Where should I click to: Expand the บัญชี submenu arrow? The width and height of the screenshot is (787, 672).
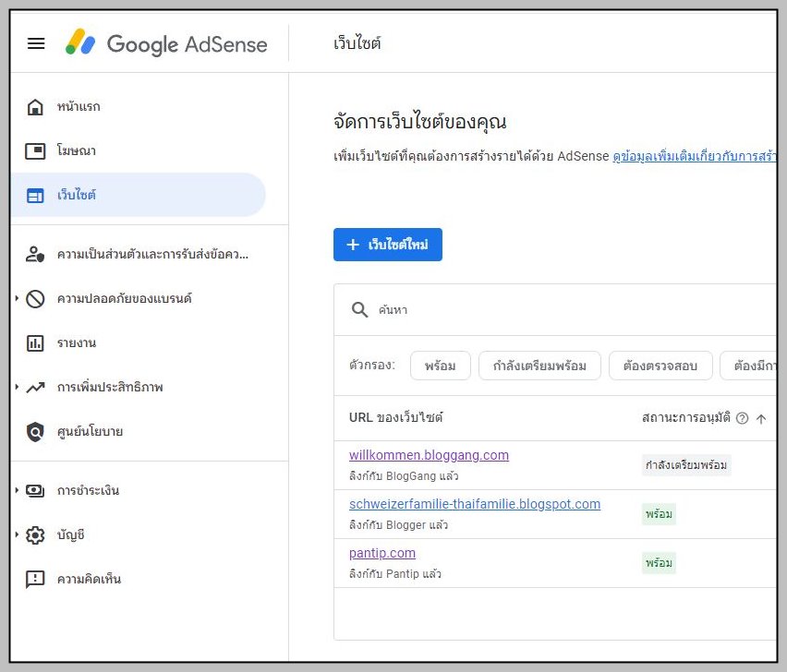17,535
